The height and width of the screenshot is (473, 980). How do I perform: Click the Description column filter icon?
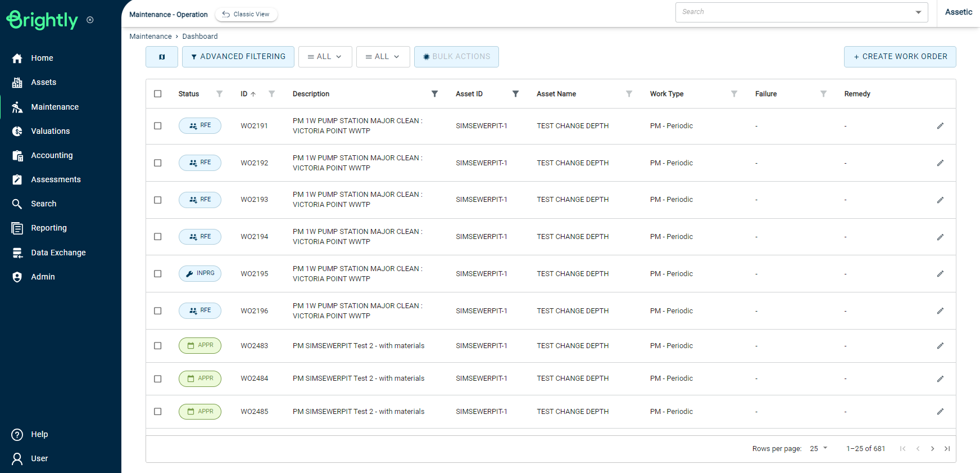(434, 94)
